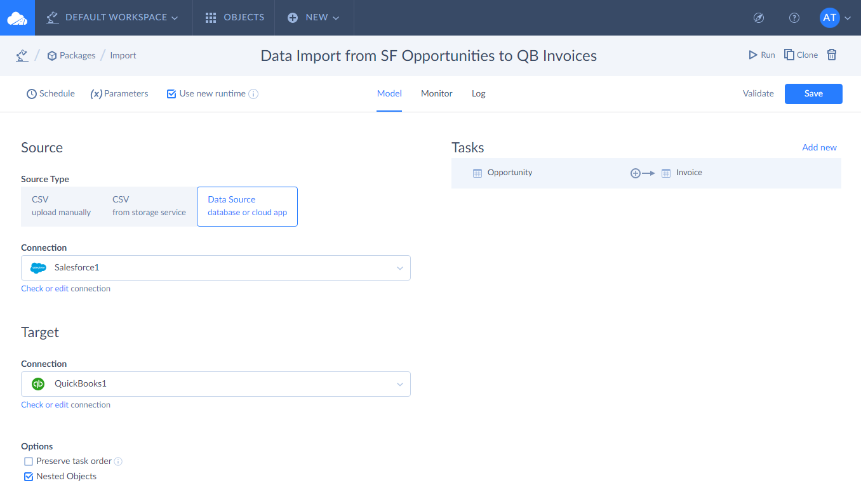861x504 pixels.
Task: Click the AT user avatar
Action: (x=829, y=18)
